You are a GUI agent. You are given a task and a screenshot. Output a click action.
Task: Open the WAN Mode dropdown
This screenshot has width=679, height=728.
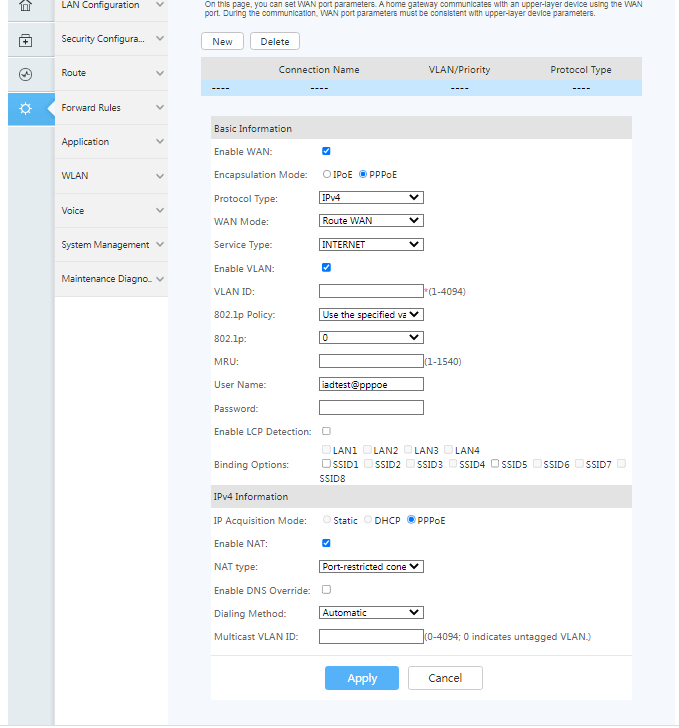(x=371, y=221)
